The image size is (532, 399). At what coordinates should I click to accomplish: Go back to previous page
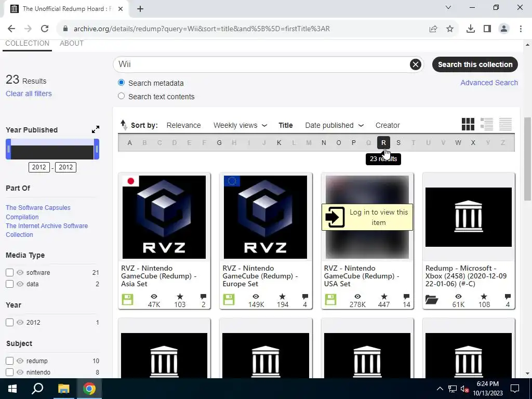coord(11,29)
